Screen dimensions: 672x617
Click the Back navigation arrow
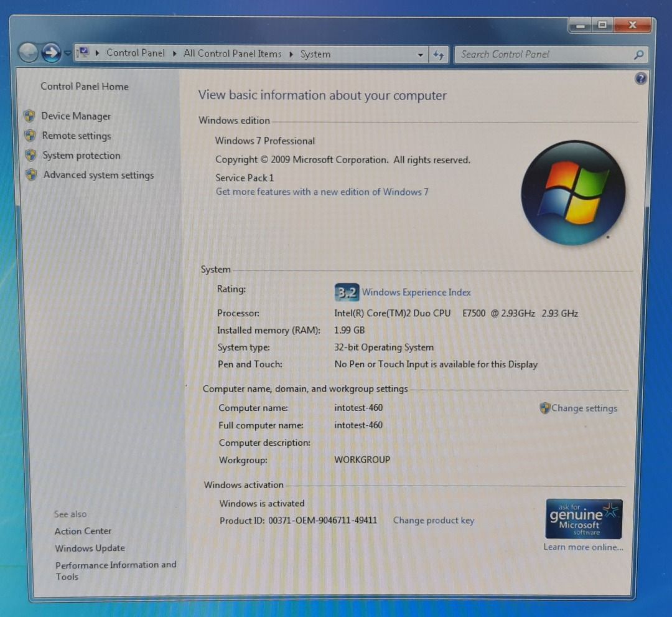(27, 54)
